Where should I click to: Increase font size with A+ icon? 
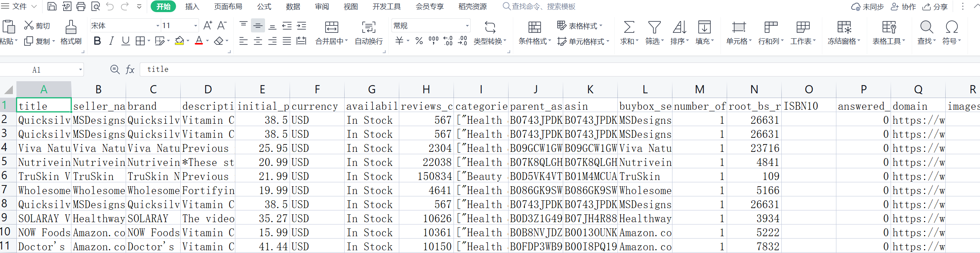click(x=208, y=26)
